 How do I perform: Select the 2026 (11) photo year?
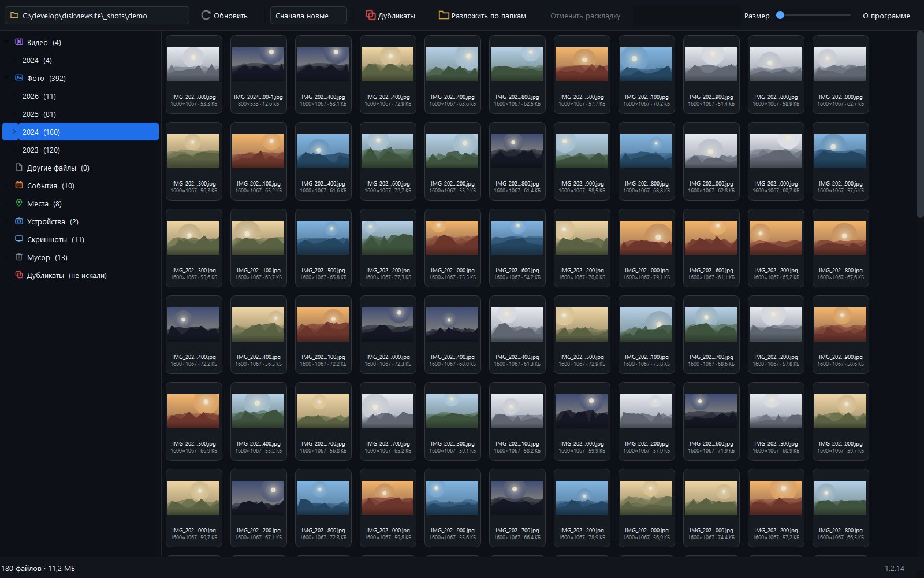(x=39, y=96)
